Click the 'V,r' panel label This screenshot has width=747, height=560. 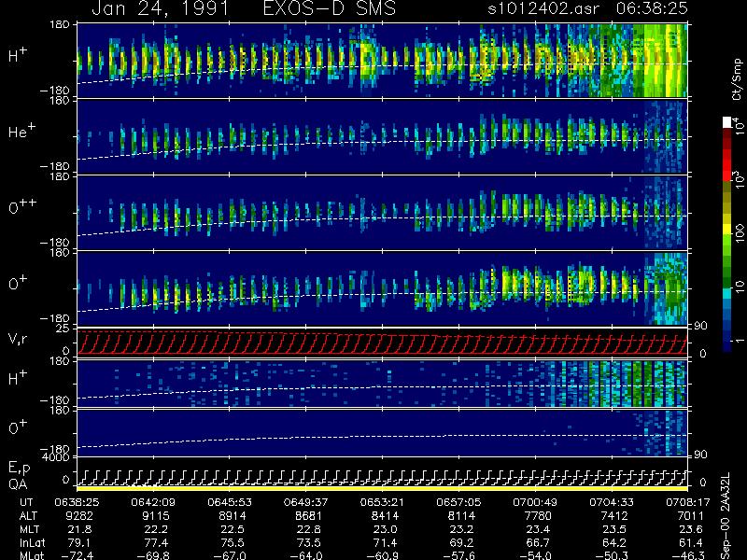[x=18, y=339]
